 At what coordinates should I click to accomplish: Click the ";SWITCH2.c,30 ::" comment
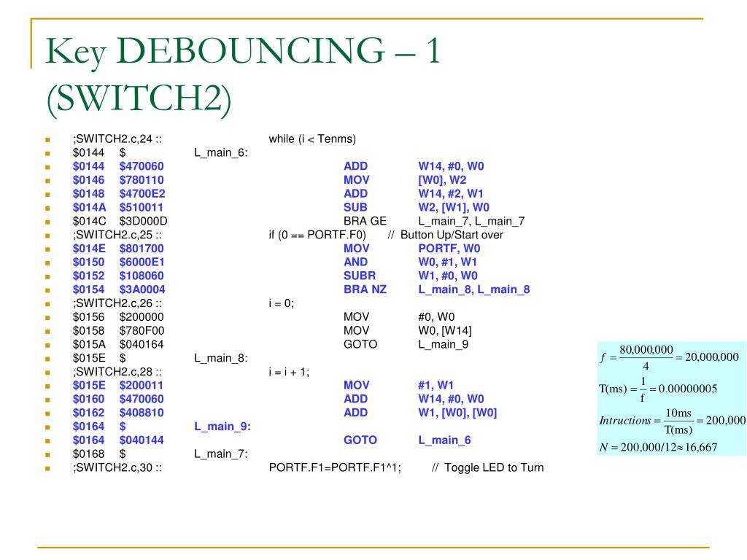[117, 467]
